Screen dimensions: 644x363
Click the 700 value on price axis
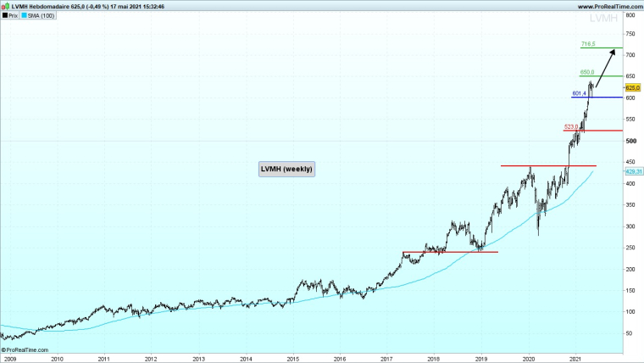(x=630, y=54)
